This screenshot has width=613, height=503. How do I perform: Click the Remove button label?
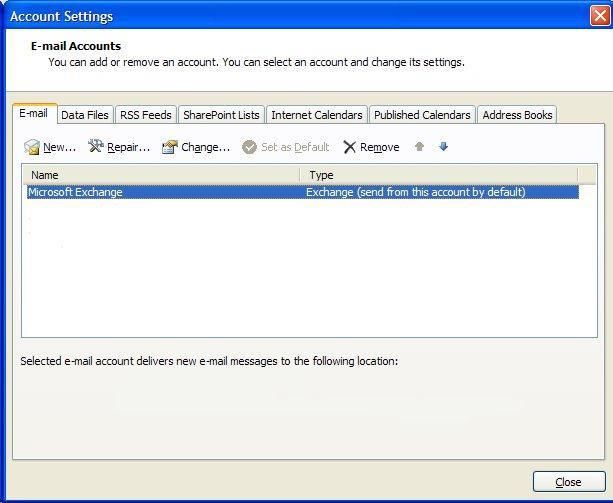(x=380, y=147)
